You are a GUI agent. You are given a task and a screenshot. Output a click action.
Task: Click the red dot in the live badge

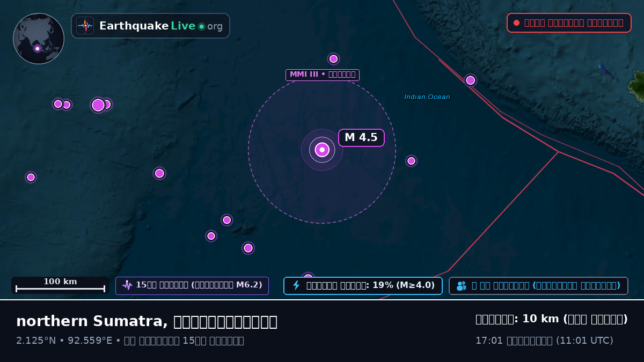click(516, 23)
